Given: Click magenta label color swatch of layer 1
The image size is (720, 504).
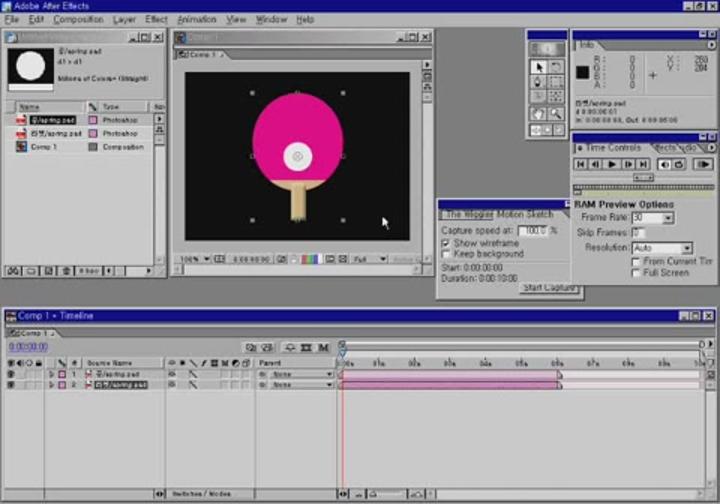Looking at the screenshot, I should click(62, 374).
